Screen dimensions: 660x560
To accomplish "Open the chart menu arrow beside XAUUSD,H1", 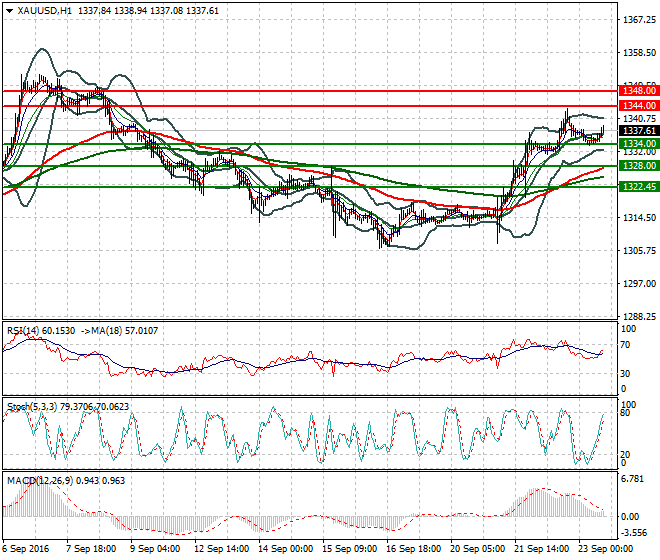I will pos(10,11).
